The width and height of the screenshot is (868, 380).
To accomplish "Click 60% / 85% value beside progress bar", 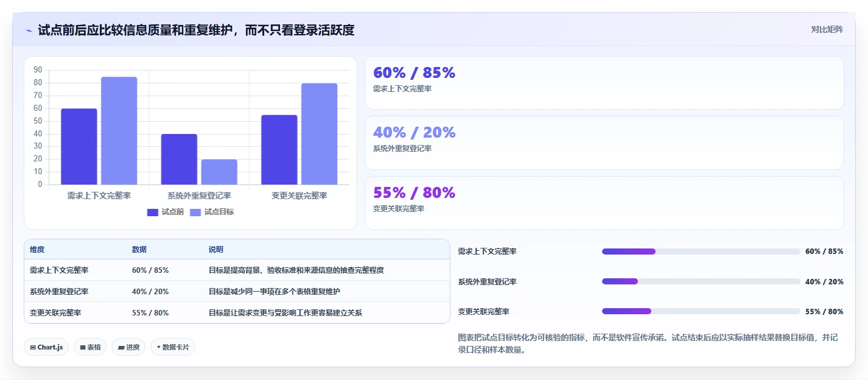I will pos(824,252).
